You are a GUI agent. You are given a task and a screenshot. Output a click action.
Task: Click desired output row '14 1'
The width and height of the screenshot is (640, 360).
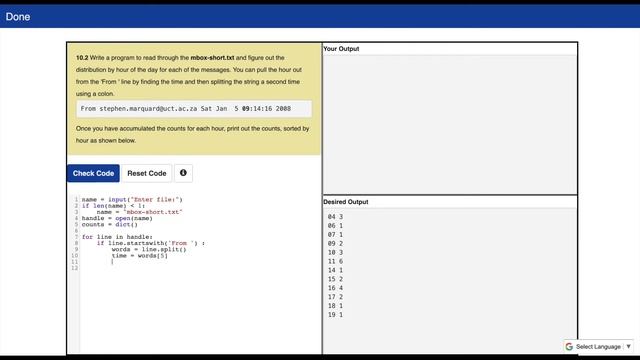pos(335,270)
